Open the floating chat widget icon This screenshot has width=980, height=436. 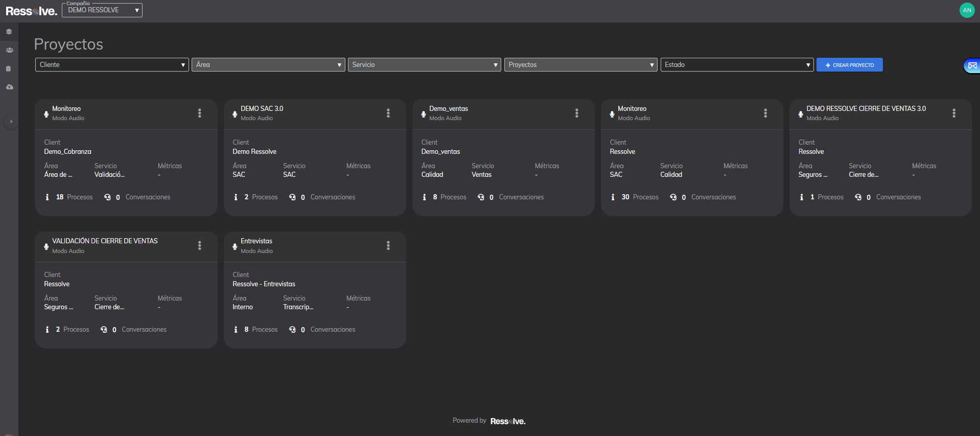click(972, 65)
